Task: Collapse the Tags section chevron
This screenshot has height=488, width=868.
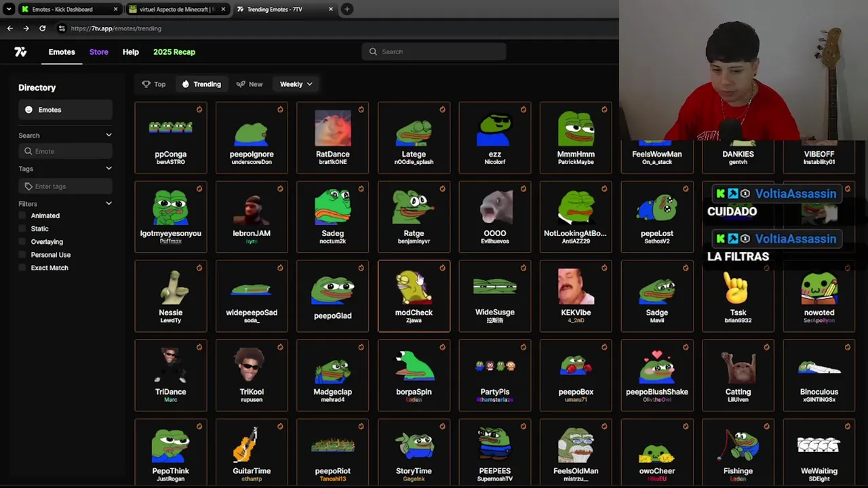Action: pyautogui.click(x=108, y=169)
